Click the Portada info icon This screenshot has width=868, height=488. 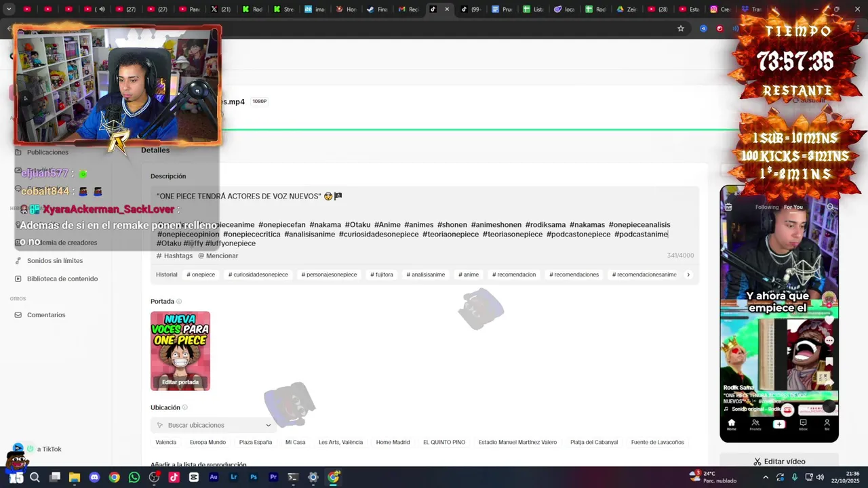click(x=179, y=302)
